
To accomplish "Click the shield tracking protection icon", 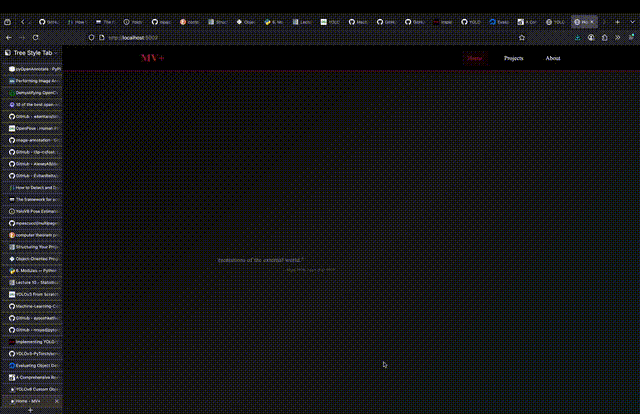I will pyautogui.click(x=91, y=38).
